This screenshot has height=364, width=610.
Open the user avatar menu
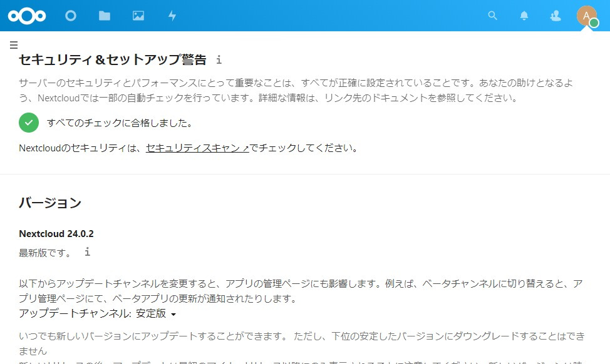tap(587, 16)
